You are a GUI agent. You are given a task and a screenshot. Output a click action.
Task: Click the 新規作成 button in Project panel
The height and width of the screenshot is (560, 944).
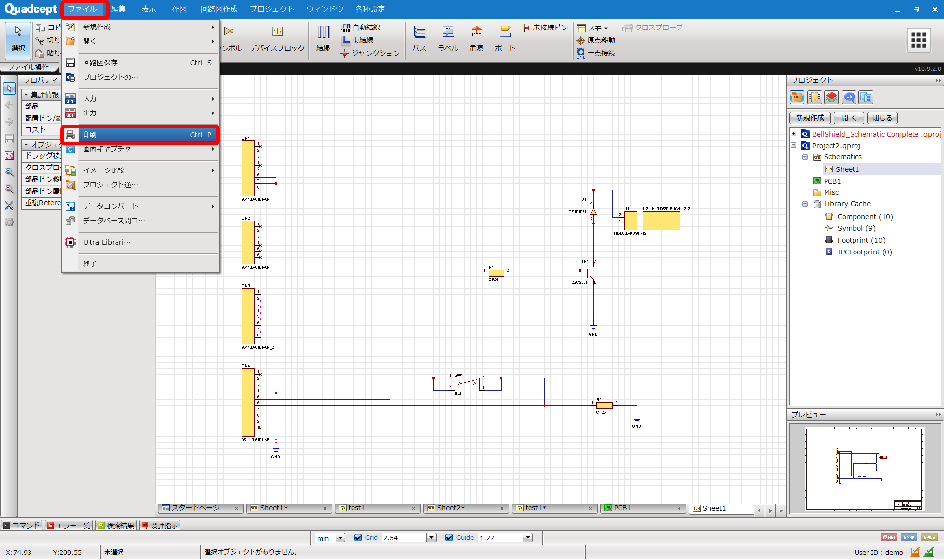coord(810,118)
